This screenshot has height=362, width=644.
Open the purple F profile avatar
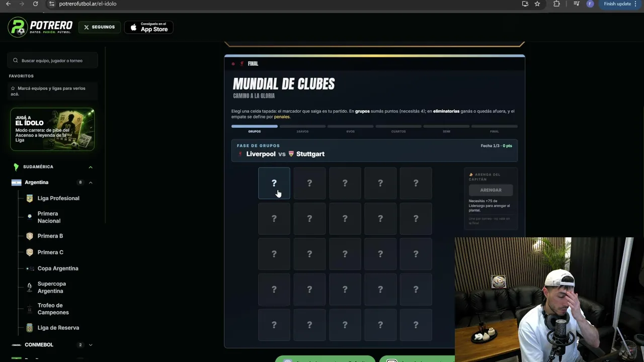590,4
